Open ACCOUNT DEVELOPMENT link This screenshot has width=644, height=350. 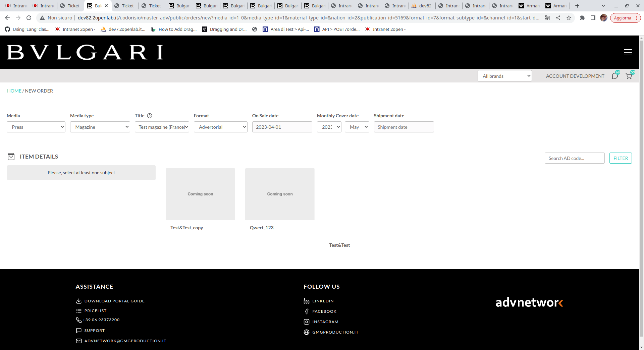point(575,76)
